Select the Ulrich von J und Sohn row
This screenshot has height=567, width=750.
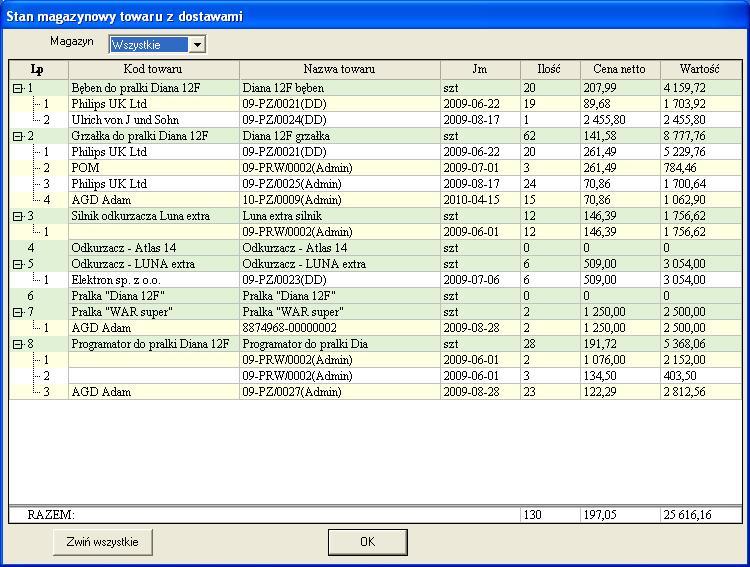(375, 120)
